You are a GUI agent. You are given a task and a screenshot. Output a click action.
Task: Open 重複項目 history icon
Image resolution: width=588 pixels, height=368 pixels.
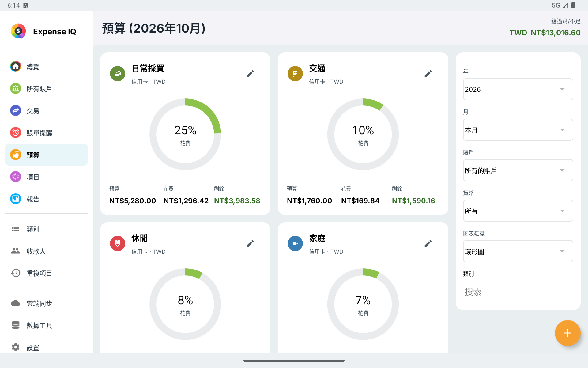(16, 273)
